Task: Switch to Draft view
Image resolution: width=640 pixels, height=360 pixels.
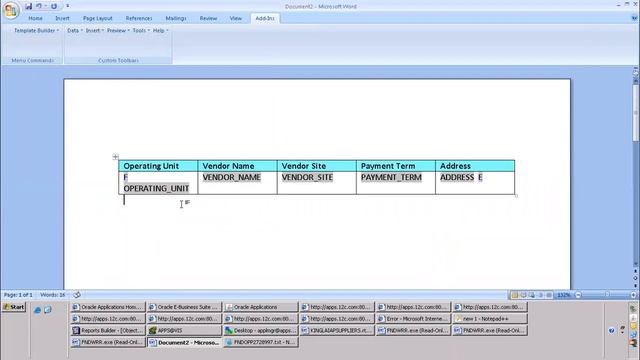Action: click(549, 295)
